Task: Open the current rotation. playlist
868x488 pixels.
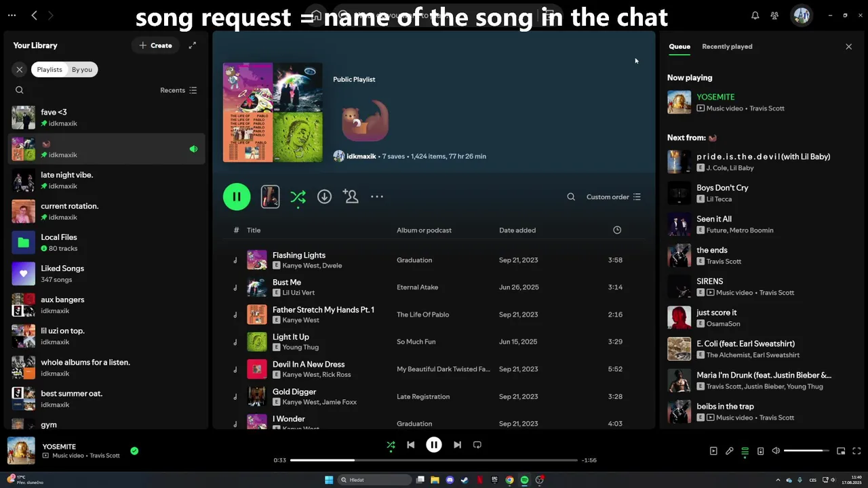Action: [x=106, y=211]
